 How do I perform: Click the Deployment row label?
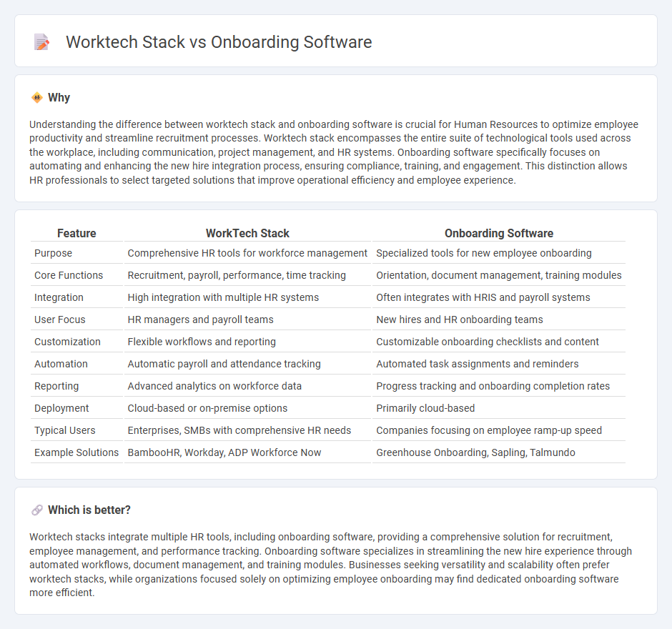(x=61, y=408)
